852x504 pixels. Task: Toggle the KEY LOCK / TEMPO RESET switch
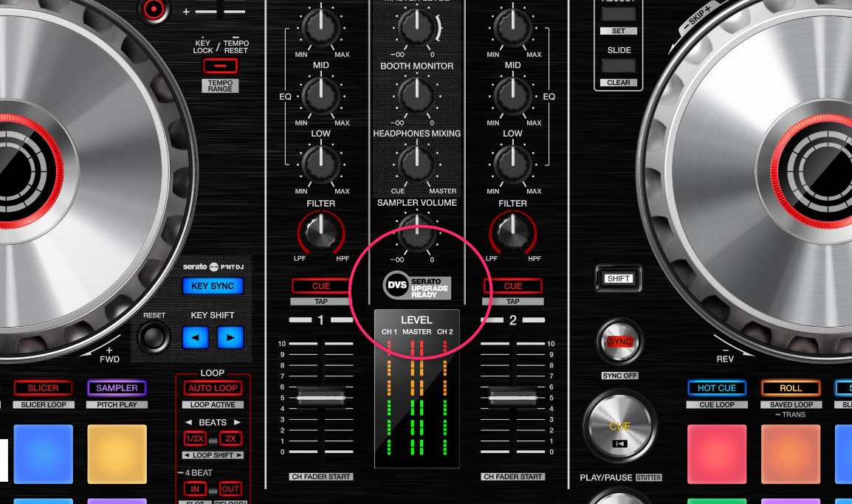tap(220, 66)
